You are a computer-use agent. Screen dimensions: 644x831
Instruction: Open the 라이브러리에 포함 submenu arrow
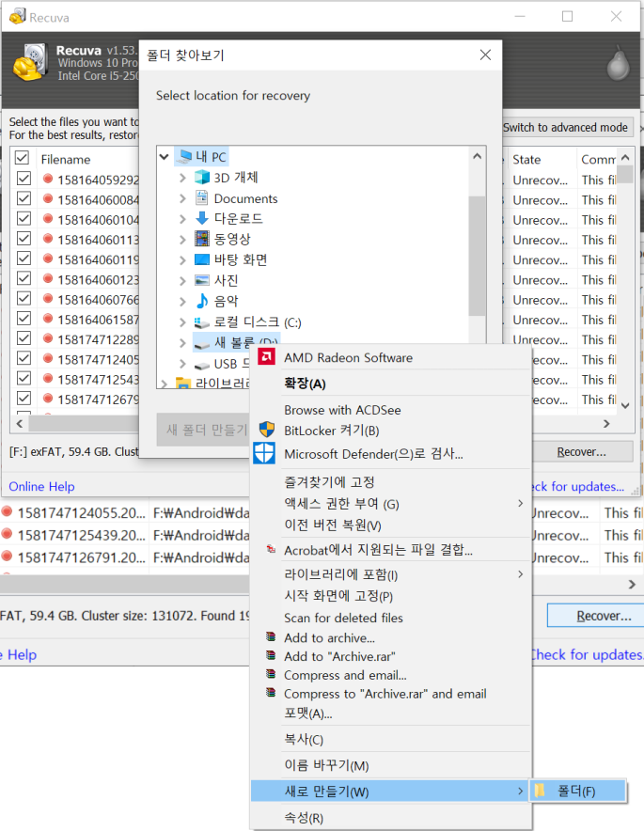point(520,574)
